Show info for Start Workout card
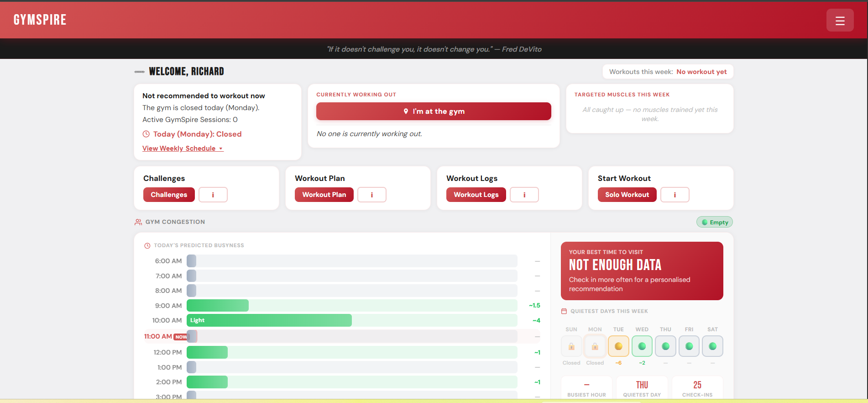This screenshot has width=868, height=403. pos(675,195)
